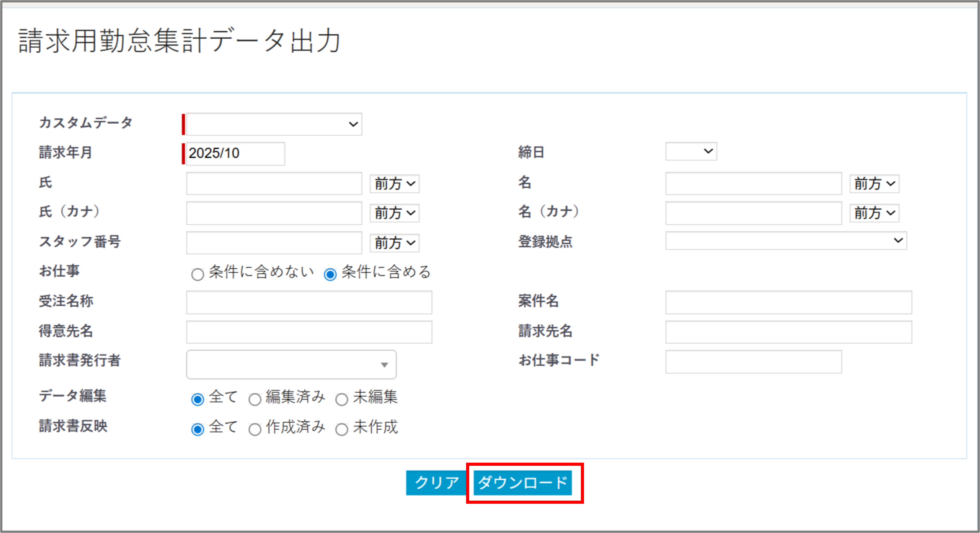The width and height of the screenshot is (980, 533).
Task: Open the 締日 dropdown
Action: coord(691,151)
